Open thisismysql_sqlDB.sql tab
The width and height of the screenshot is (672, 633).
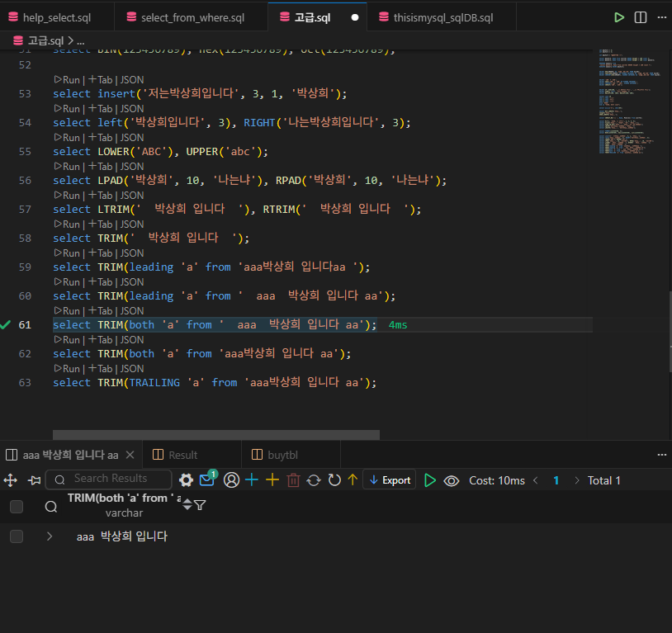tap(442, 17)
